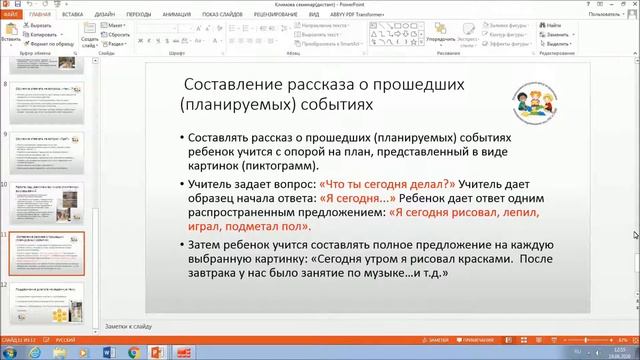Switch to Review (Рецензирование) tab
This screenshot has height=360, width=640.
[x=276, y=14]
